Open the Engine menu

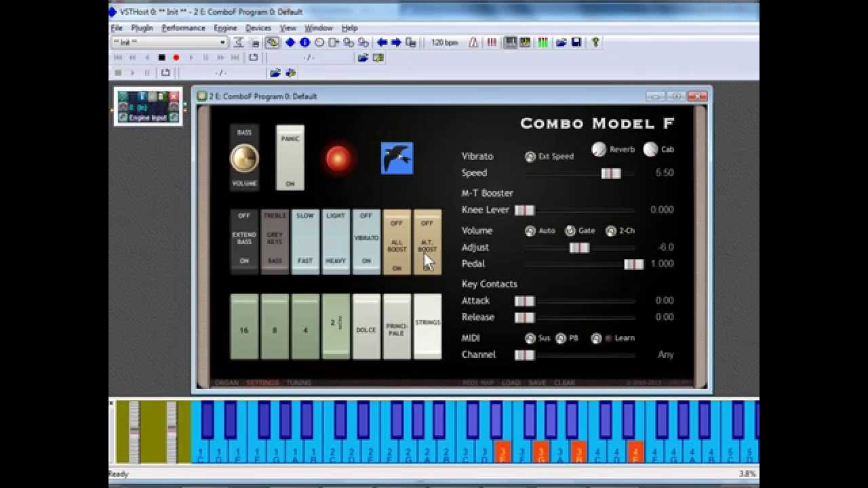tap(225, 28)
